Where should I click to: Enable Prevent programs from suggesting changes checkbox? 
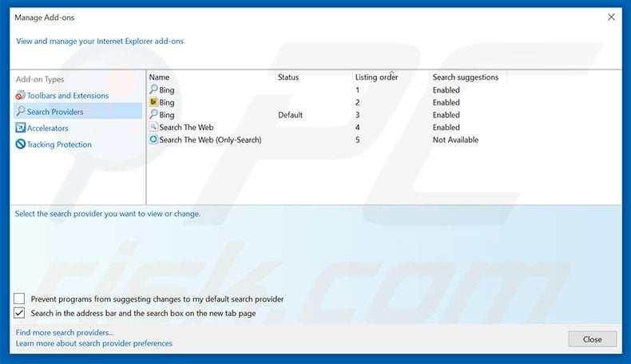click(19, 299)
